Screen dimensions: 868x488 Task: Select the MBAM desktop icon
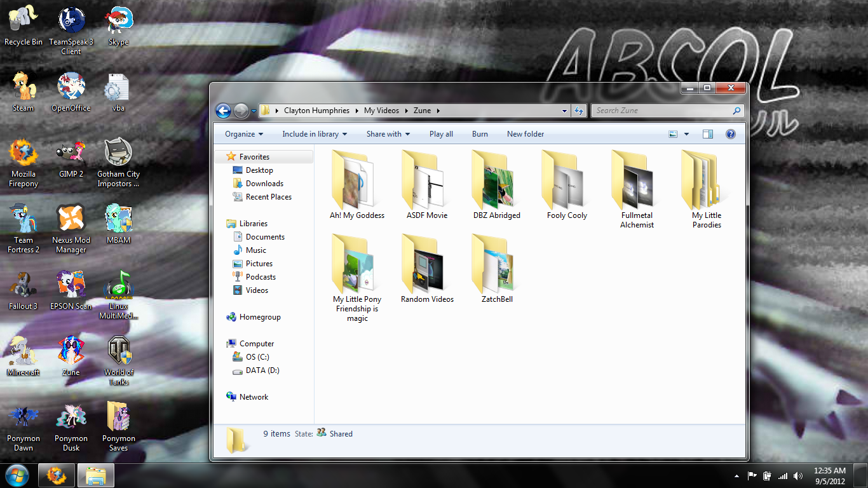point(119,224)
